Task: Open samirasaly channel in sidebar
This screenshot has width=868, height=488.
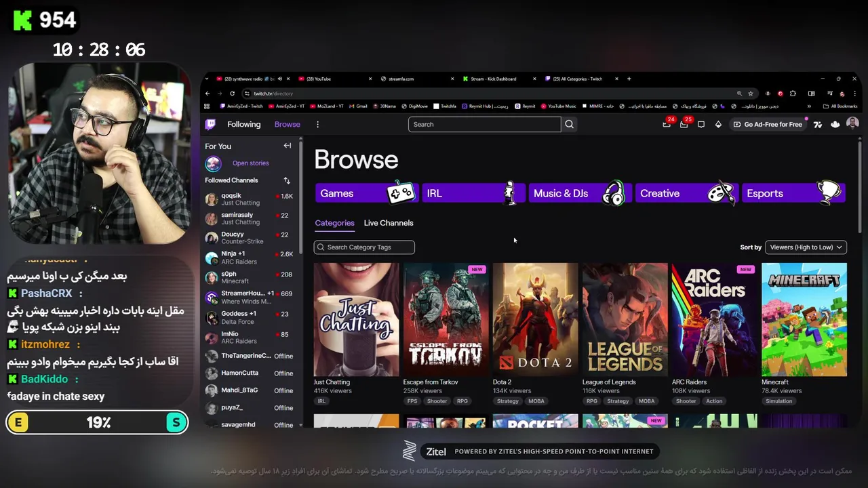Action: 250,218
